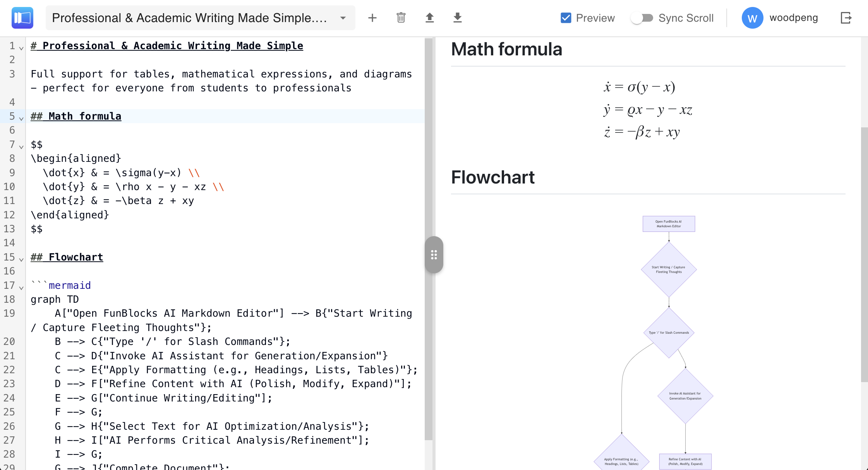Image resolution: width=868 pixels, height=470 pixels.
Task: Collapse the Math formula section fold chevron
Action: [x=21, y=118]
